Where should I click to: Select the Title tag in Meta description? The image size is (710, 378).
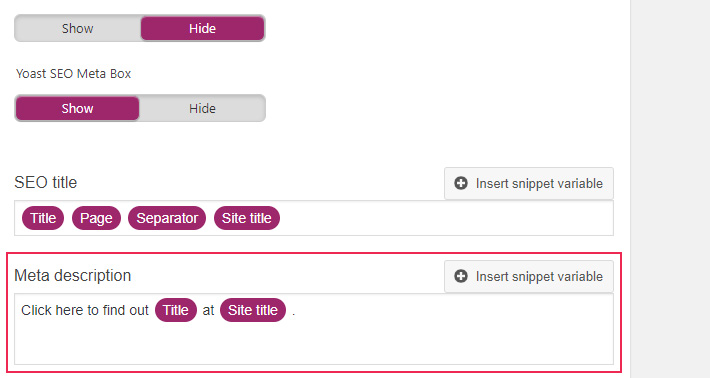pyautogui.click(x=176, y=310)
